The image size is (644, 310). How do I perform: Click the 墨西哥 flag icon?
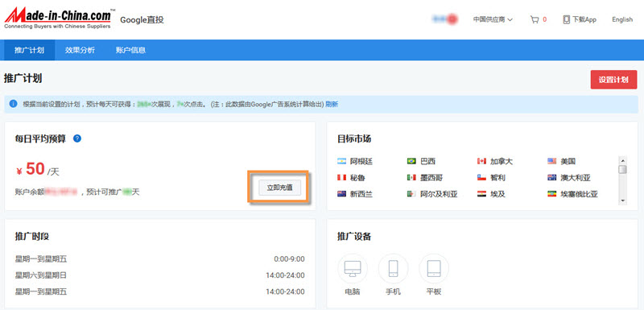click(x=411, y=177)
